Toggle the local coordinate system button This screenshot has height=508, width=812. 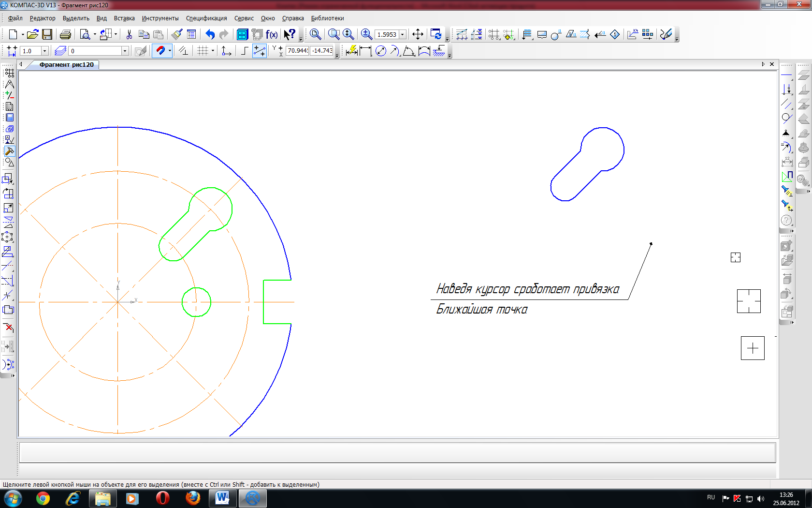pos(226,51)
